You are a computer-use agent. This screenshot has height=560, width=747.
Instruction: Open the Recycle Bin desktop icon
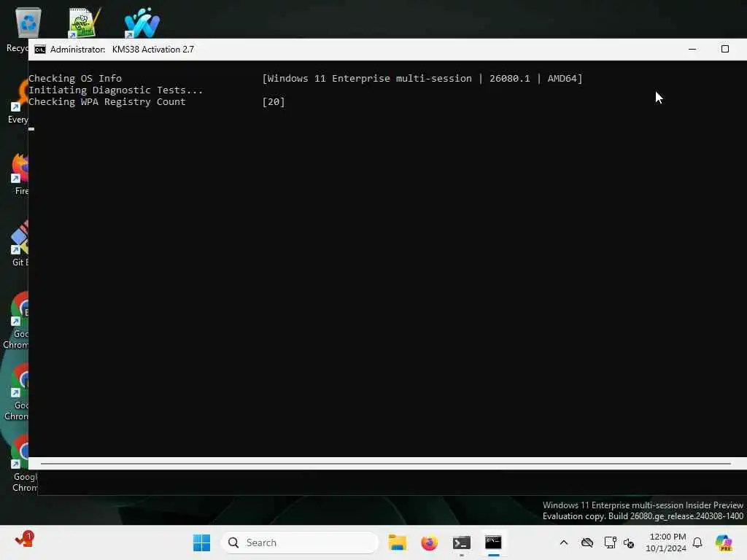pos(28,23)
